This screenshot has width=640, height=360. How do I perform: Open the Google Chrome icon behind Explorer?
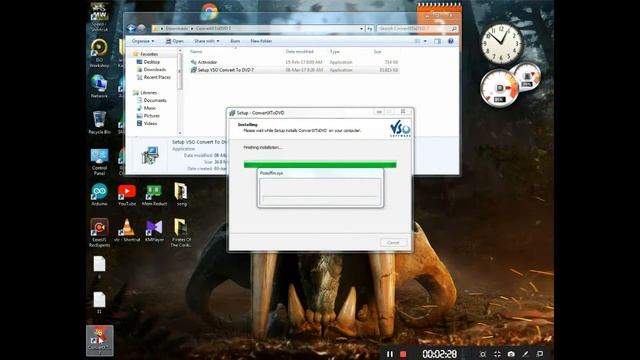[x=209, y=11]
